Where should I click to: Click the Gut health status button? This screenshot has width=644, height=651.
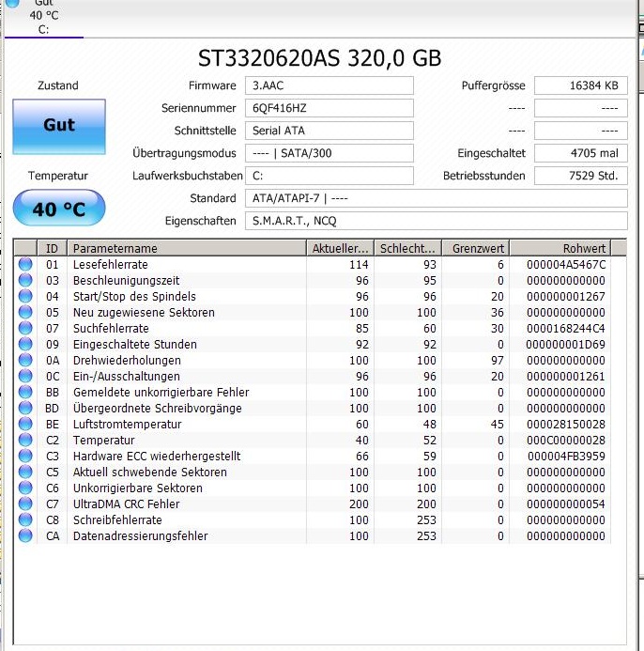59,127
